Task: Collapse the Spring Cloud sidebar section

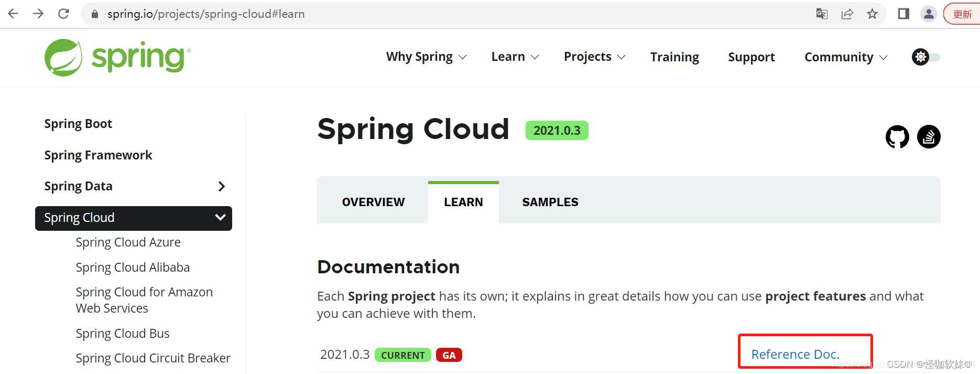Action: pyautogui.click(x=220, y=218)
